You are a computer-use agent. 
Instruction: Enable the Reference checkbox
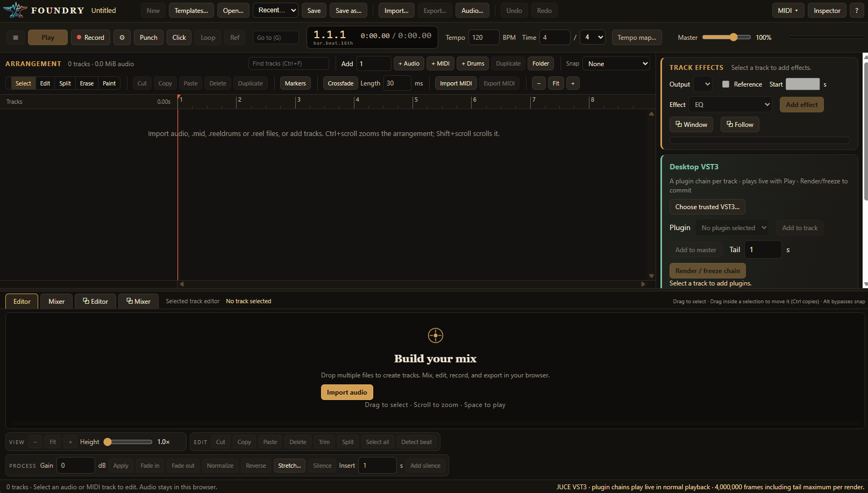click(725, 84)
